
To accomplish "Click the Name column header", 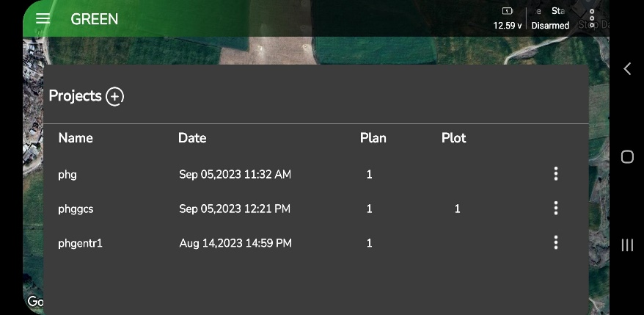I will (x=76, y=138).
